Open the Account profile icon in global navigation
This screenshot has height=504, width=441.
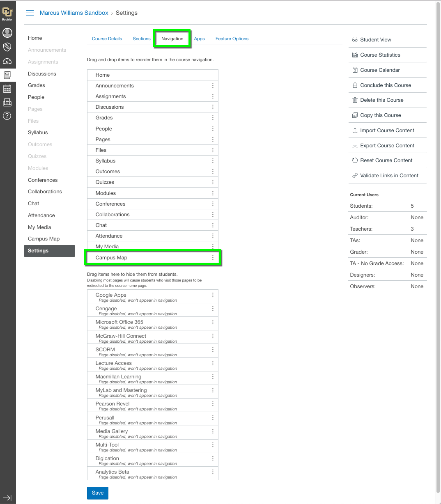pos(7,33)
